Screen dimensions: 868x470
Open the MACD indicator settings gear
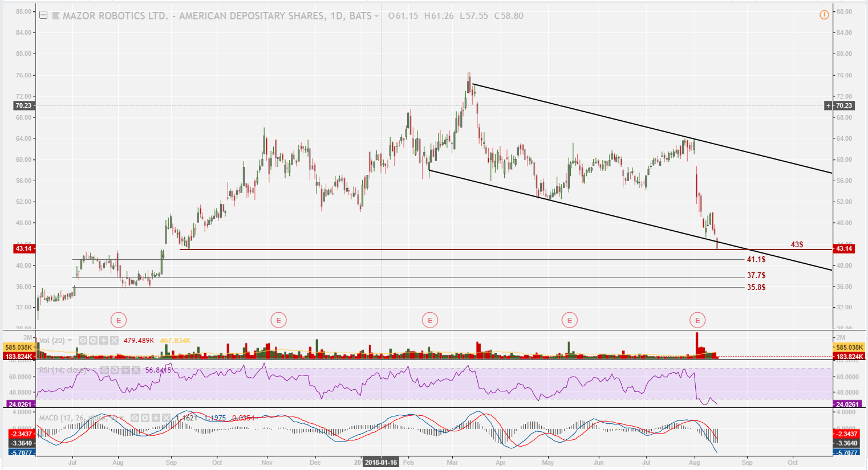point(145,418)
